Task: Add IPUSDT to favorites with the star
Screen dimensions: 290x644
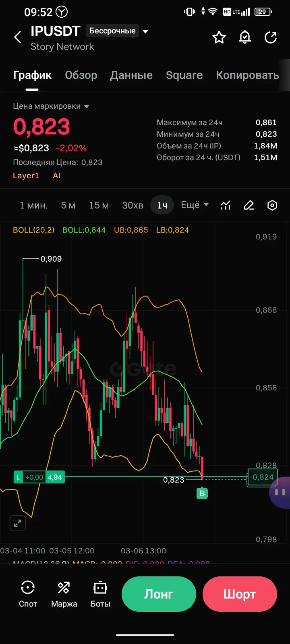Action: [x=219, y=37]
